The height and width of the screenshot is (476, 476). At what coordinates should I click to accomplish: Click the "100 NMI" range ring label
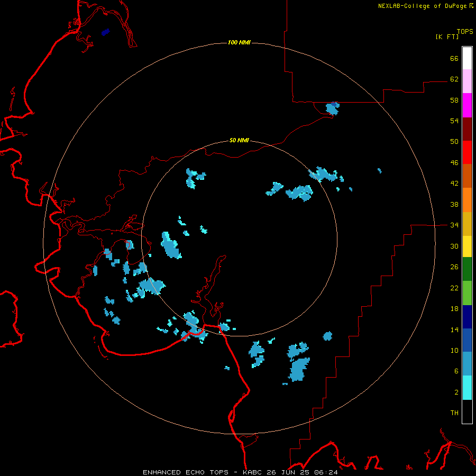coord(239,42)
